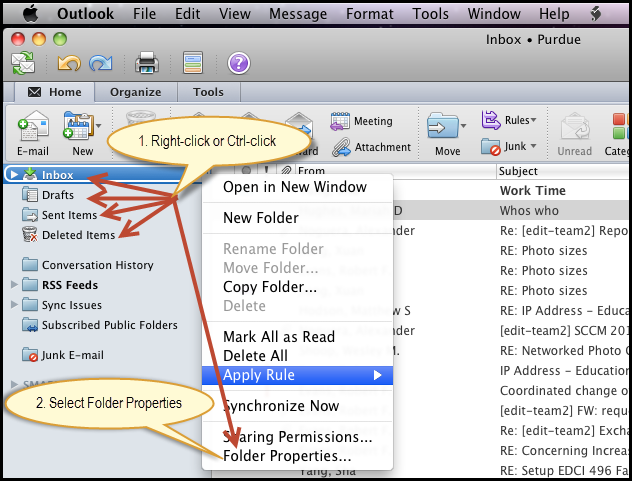The image size is (632, 481).
Task: Click the Subject column header
Action: [x=563, y=171]
